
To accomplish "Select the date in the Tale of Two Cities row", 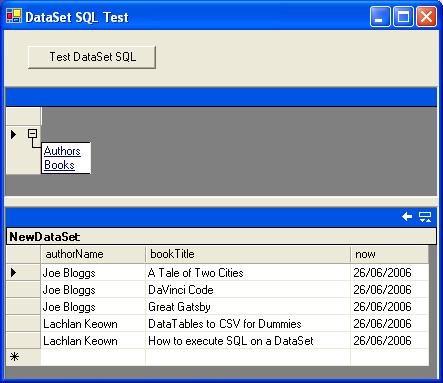I will click(389, 273).
